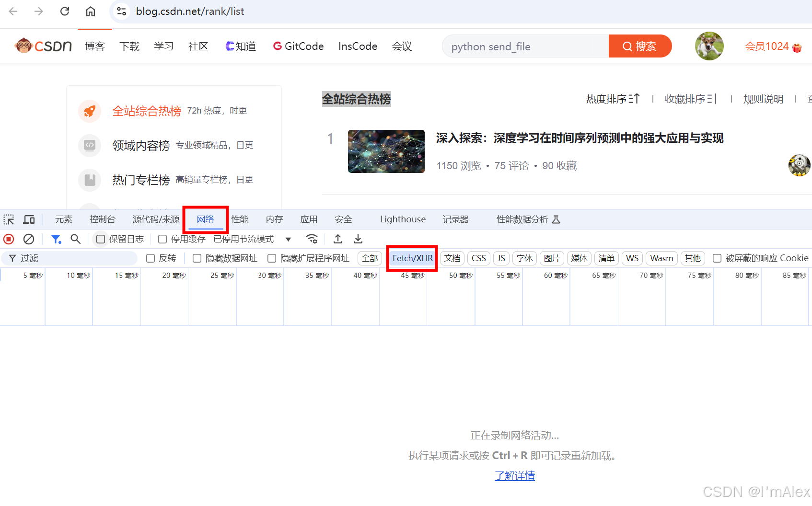Clear the network log
812x506 pixels.
tap(29, 239)
